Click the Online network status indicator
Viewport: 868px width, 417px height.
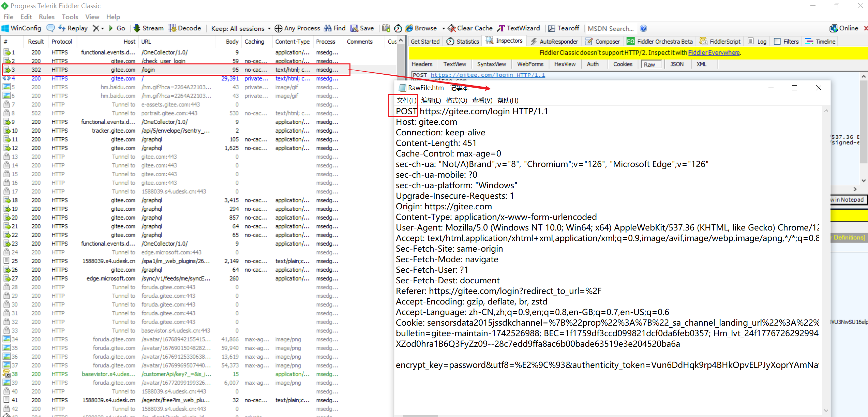point(844,28)
